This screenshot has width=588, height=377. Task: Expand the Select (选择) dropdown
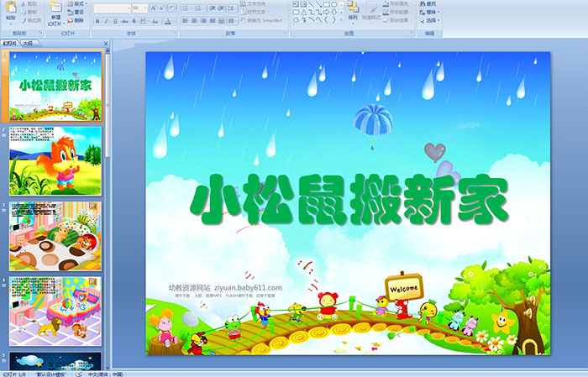[429, 20]
